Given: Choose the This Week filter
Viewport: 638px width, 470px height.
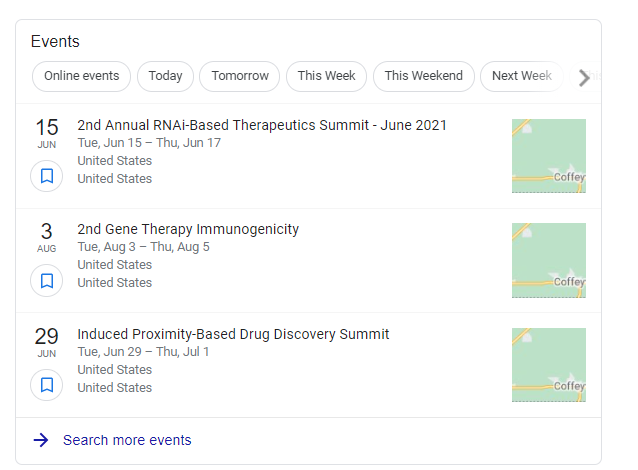Looking at the screenshot, I should [x=326, y=76].
